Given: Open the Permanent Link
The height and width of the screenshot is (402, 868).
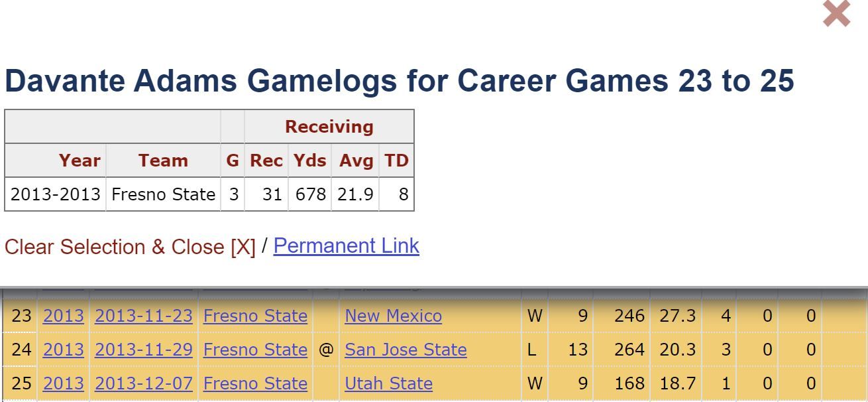Looking at the screenshot, I should [346, 246].
